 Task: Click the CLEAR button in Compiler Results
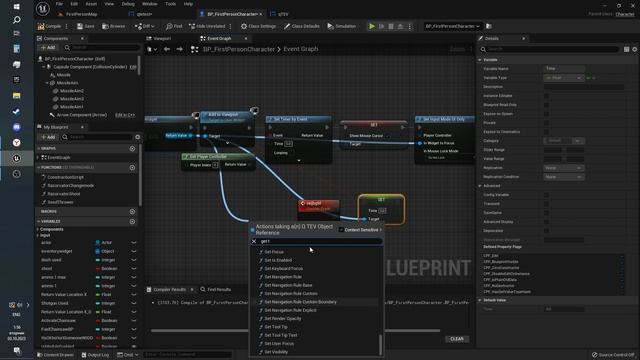click(x=457, y=339)
